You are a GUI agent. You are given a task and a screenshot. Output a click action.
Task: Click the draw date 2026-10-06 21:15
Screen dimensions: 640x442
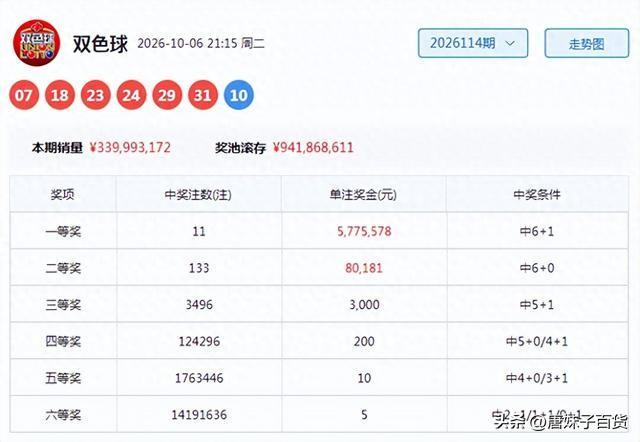coord(187,43)
